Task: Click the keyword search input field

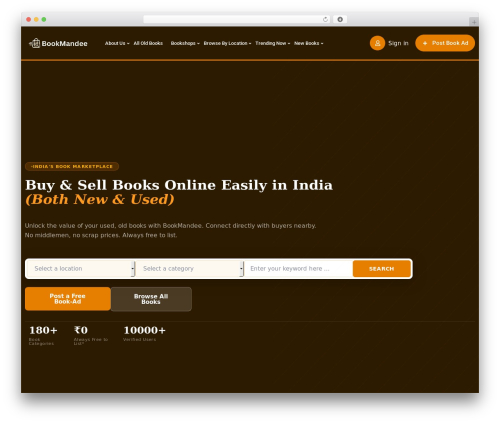Action: pos(298,269)
